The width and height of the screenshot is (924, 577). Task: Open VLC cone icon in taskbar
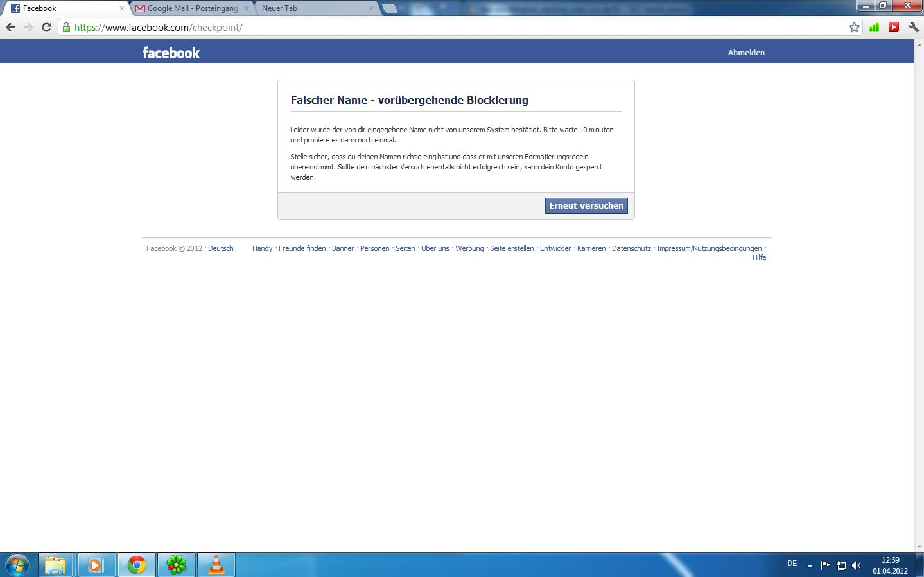(x=216, y=565)
